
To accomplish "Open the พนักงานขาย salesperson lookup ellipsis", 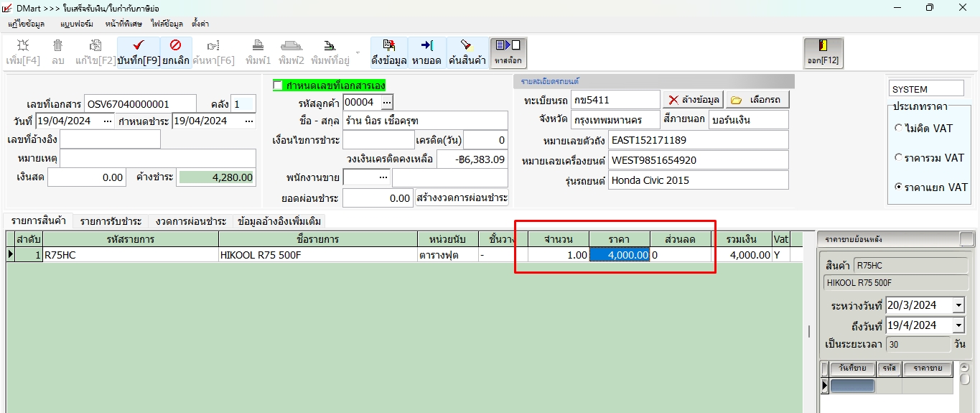I will pos(384,177).
